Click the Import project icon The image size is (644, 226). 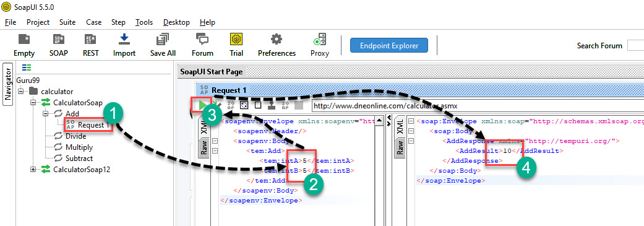tap(124, 45)
